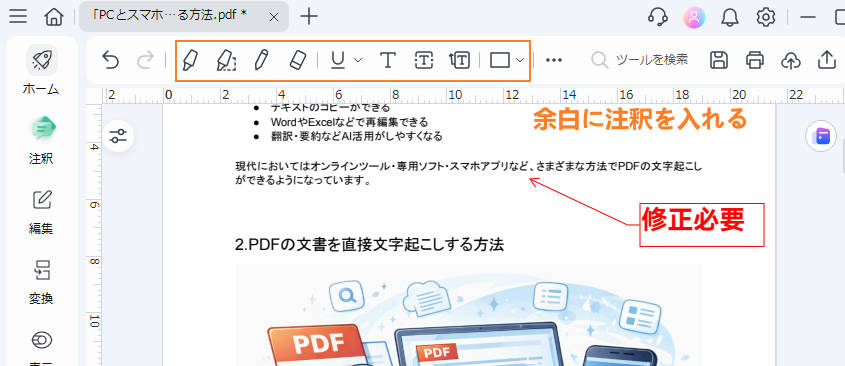845x366 pixels.
Task: Open the AI assistant floating button
Action: (x=821, y=136)
